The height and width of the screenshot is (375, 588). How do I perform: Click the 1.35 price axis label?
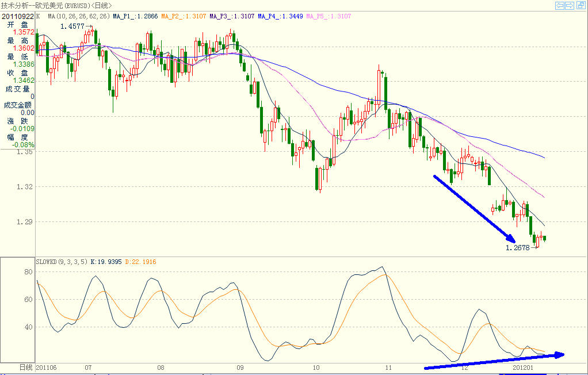pos(24,152)
